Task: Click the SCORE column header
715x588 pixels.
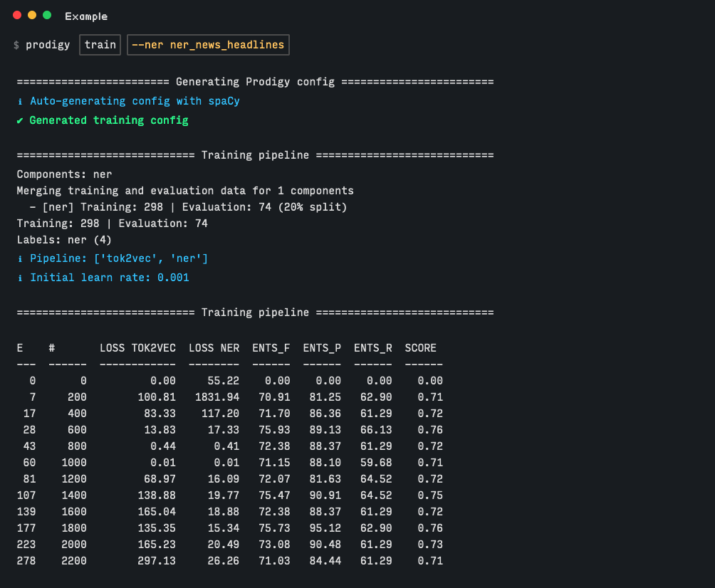Action: pyautogui.click(x=420, y=348)
